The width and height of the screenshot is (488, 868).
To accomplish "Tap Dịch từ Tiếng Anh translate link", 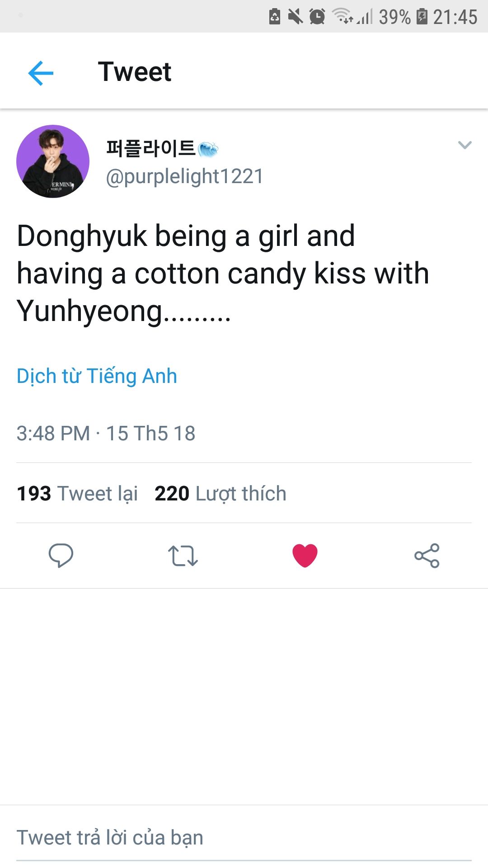I will pos(97,376).
